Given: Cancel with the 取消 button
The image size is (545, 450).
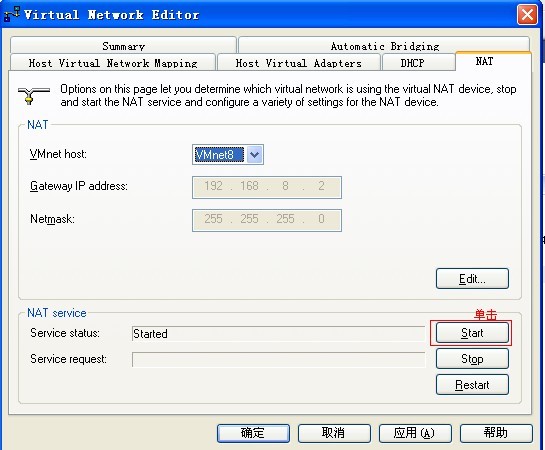Looking at the screenshot, I should click(x=334, y=433).
